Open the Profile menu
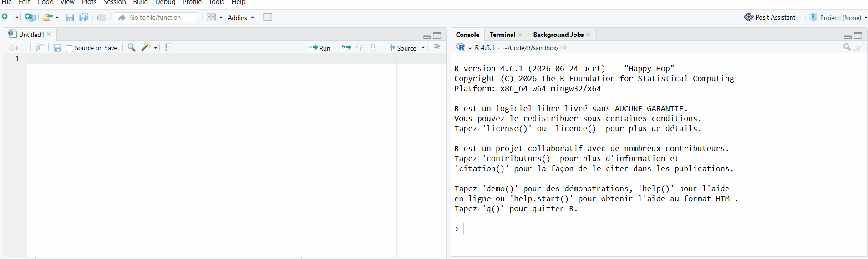 point(192,2)
